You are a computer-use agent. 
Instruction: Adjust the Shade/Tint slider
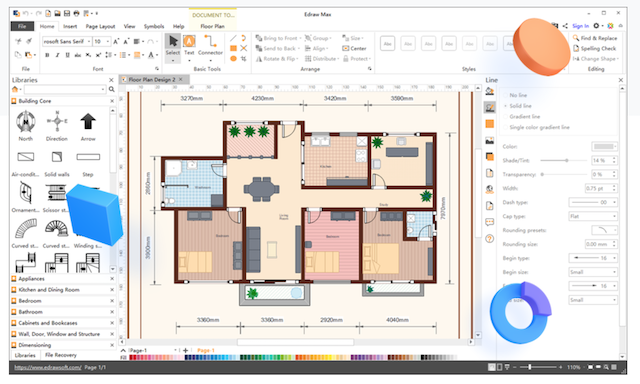[567, 160]
